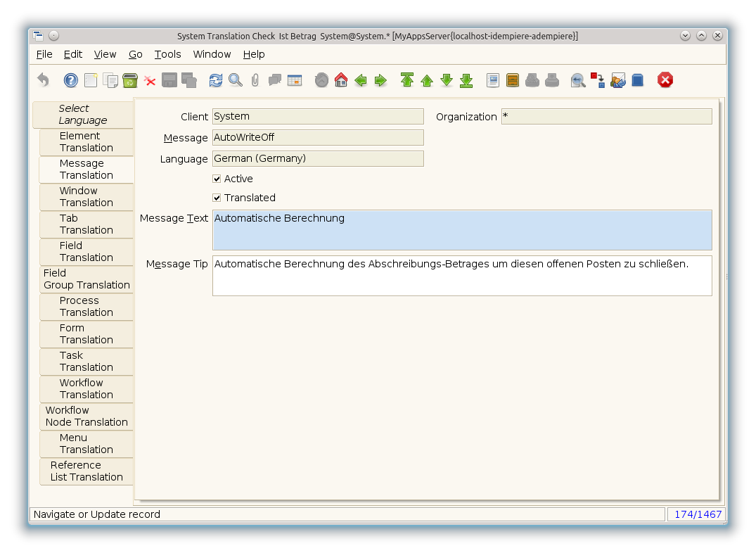Expand the Go menu
The image size is (756, 553).
pyautogui.click(x=135, y=54)
